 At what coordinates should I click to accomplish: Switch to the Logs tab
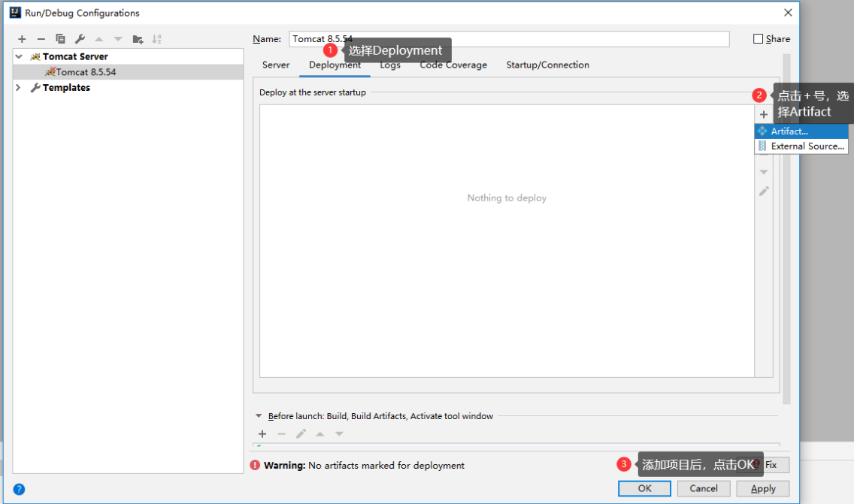click(x=390, y=65)
